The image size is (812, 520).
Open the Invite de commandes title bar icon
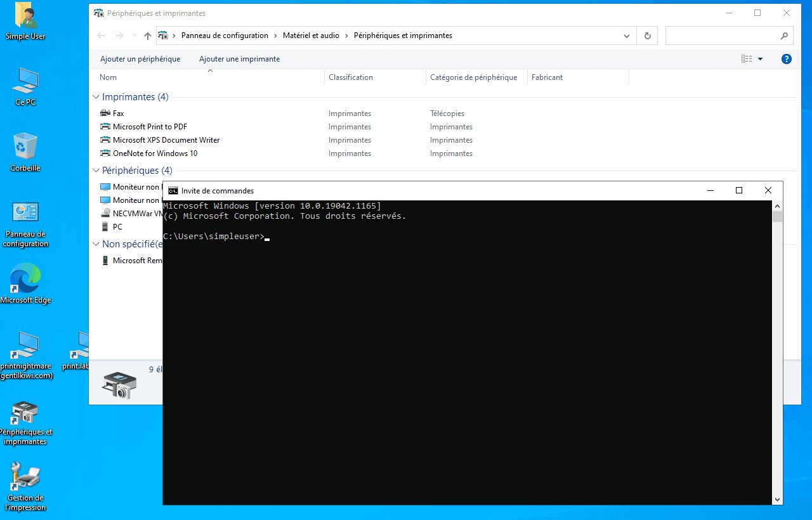(x=173, y=190)
